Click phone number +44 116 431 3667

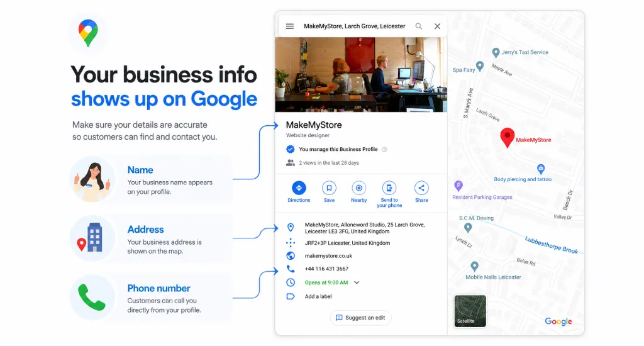[x=326, y=269]
